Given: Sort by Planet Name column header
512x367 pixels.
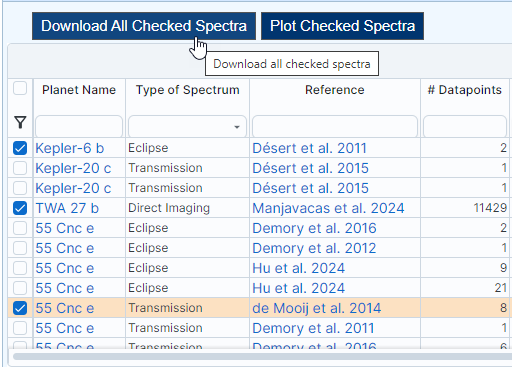Looking at the screenshot, I should 79,90.
